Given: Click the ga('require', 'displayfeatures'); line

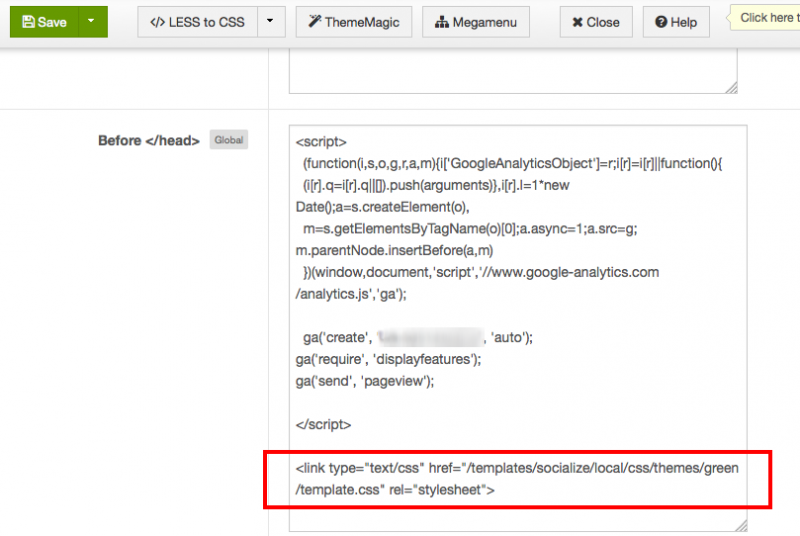Looking at the screenshot, I should 388,359.
